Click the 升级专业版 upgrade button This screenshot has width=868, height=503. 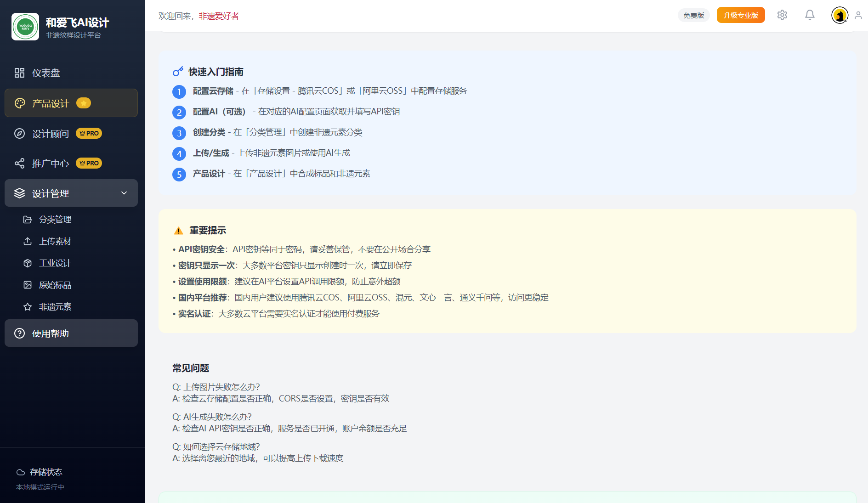(x=741, y=15)
